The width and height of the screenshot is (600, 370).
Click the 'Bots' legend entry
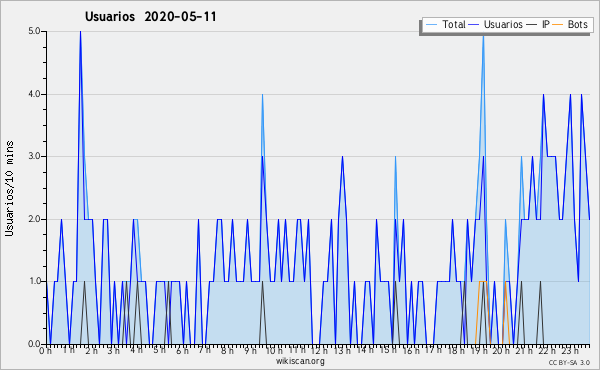571,24
